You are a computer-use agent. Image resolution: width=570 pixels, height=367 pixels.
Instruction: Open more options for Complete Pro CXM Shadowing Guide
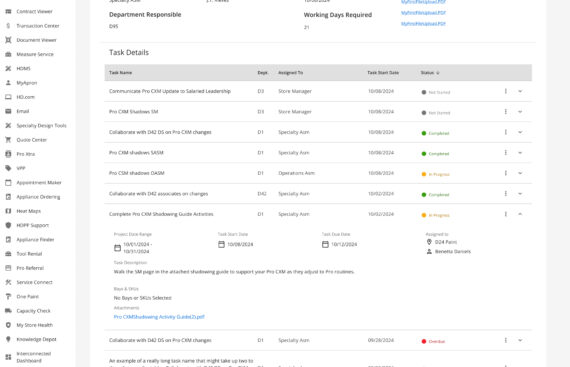pyautogui.click(x=506, y=214)
